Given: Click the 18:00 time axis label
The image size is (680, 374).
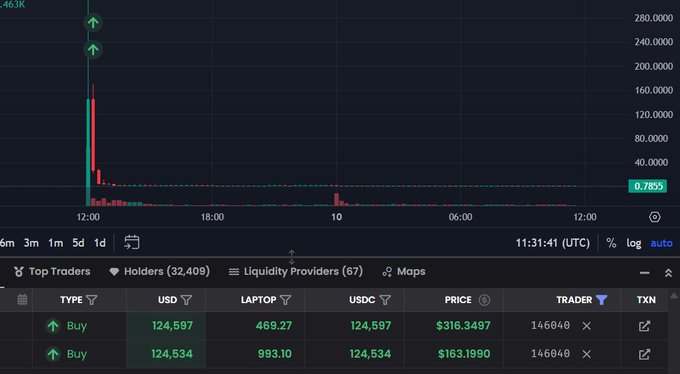Looking at the screenshot, I should click(x=212, y=217).
